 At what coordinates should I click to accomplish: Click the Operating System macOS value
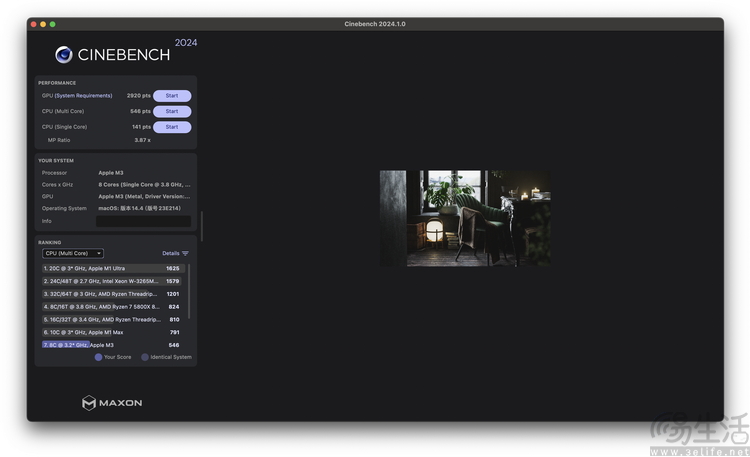[x=139, y=209]
